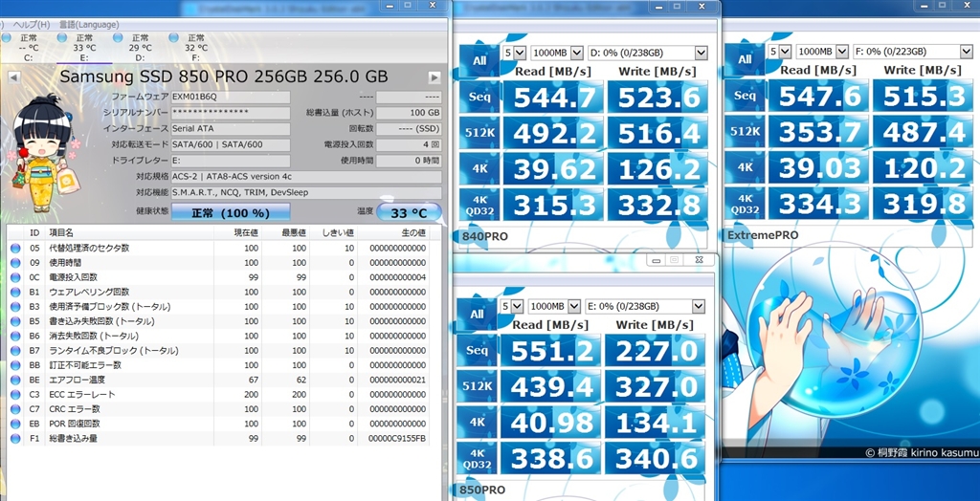Click status icon for row 0C 電源投入回数
This screenshot has width=980, height=501.
(15, 277)
